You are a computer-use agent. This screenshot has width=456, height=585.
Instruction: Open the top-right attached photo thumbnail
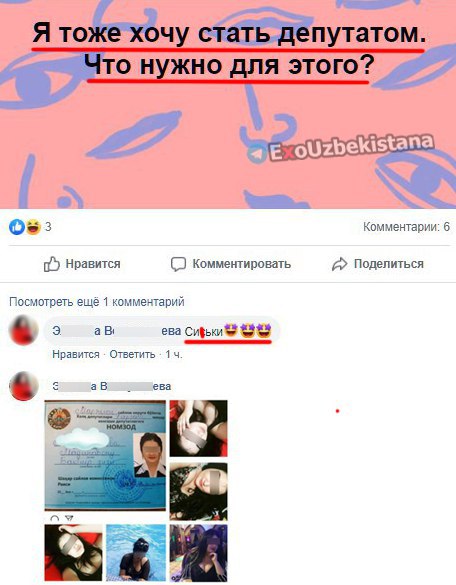click(x=199, y=428)
